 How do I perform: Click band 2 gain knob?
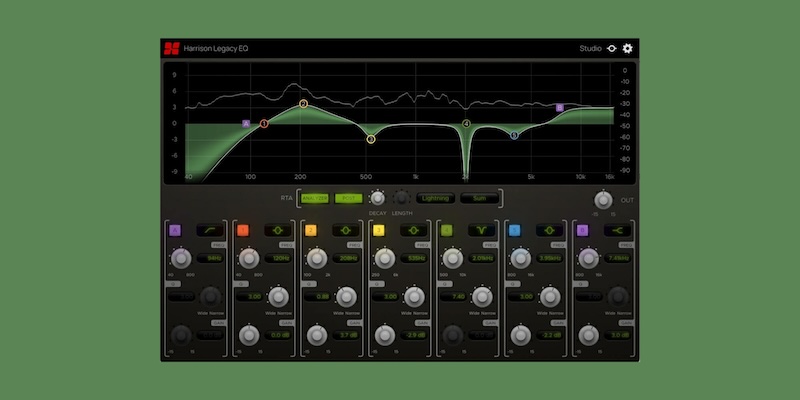(317, 335)
